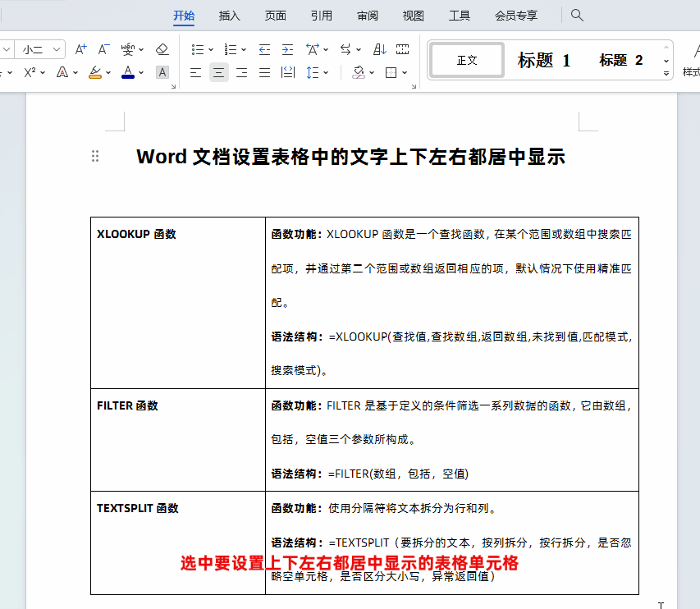Apply the 标题 2 style

pos(621,60)
